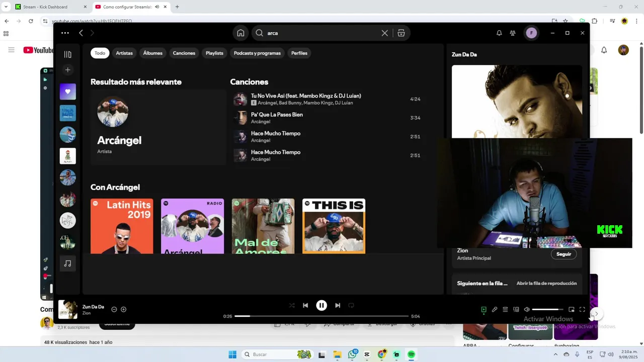Skip to the previous track
The image size is (644, 362).
(x=305, y=305)
